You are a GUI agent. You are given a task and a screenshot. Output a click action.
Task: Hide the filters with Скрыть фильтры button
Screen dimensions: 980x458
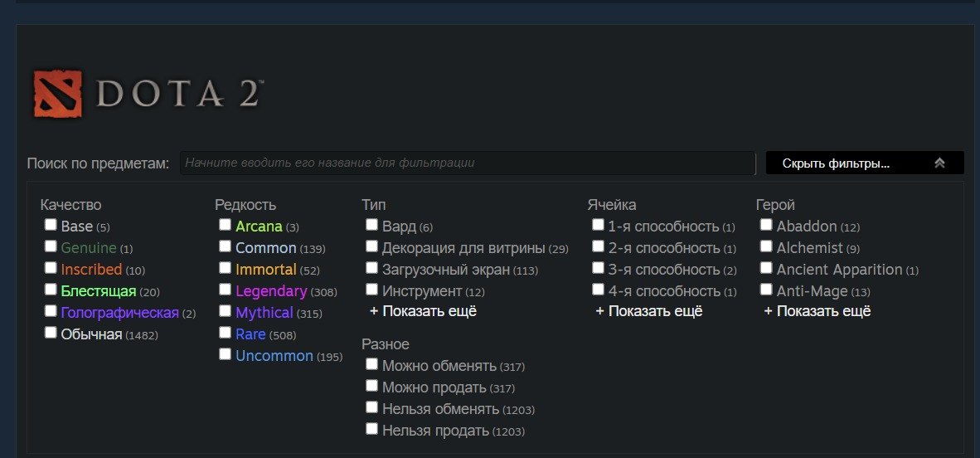click(865, 163)
